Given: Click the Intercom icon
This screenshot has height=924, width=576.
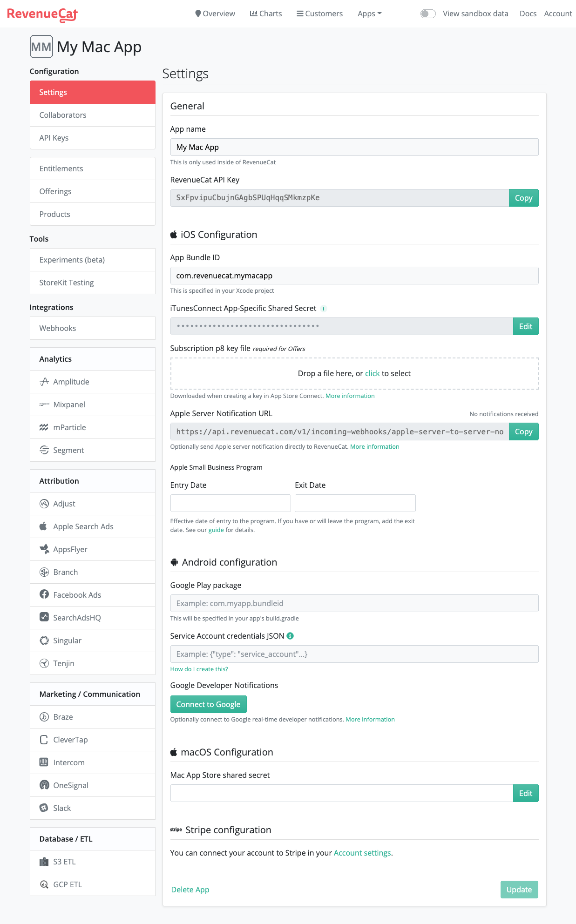Looking at the screenshot, I should click(44, 762).
